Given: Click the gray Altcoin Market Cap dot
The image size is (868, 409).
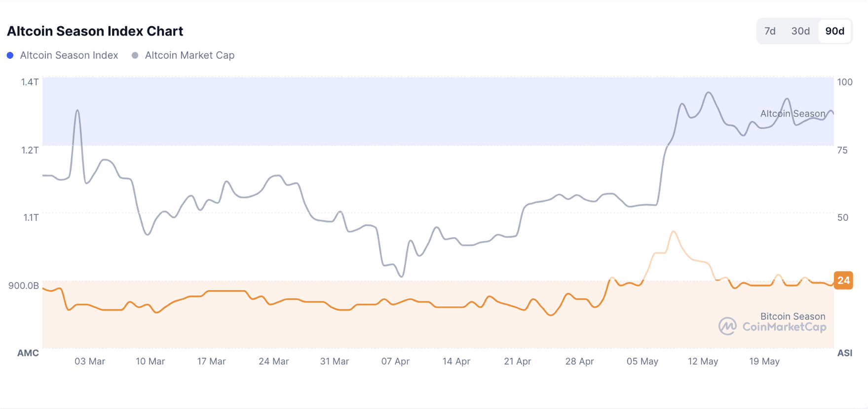Looking at the screenshot, I should click(135, 55).
